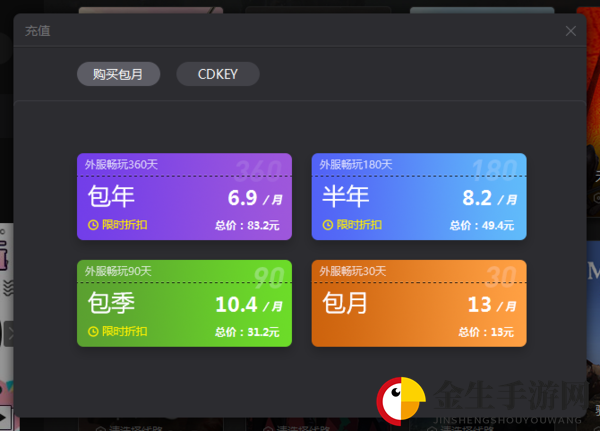The width and height of the screenshot is (600, 431).
Task: Click the 外服畅玩180天 label
Action: coord(356,165)
